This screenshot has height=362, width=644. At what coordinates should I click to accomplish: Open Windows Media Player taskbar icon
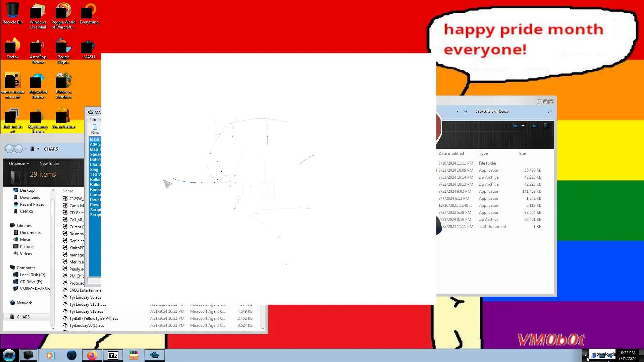tap(50, 355)
